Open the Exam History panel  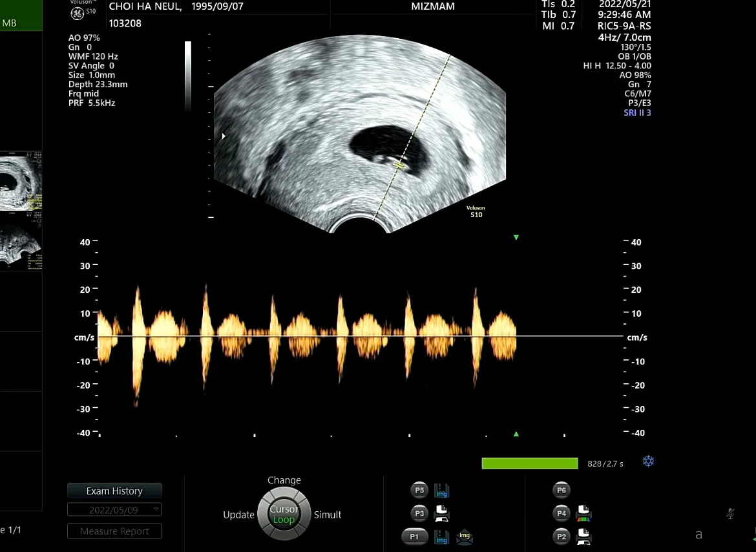tap(115, 491)
